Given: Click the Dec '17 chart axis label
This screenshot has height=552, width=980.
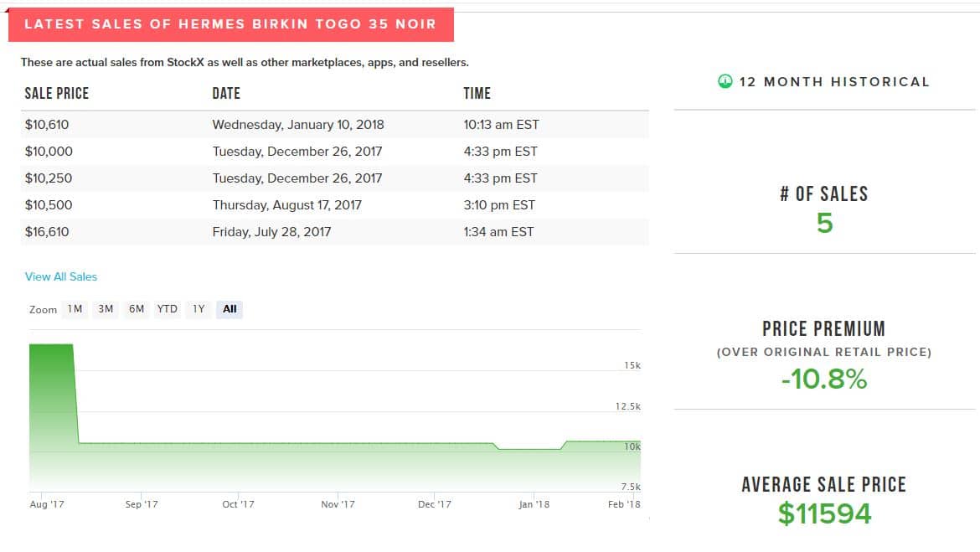Looking at the screenshot, I should coord(435,504).
